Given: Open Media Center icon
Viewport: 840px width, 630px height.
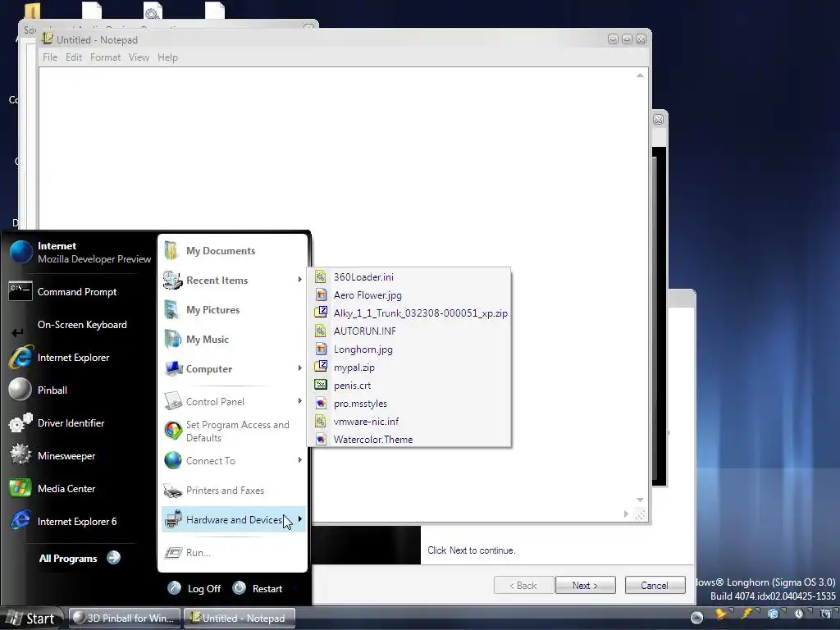Looking at the screenshot, I should (21, 488).
